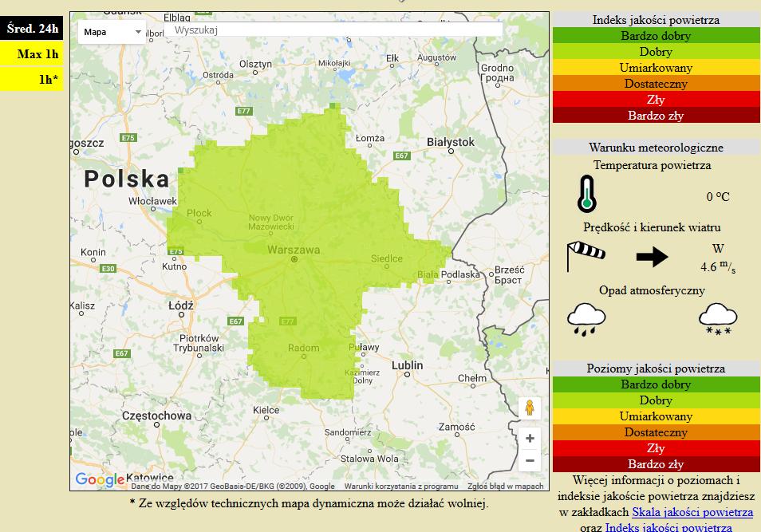
Task: Click the thermometer temperature icon
Action: [587, 194]
